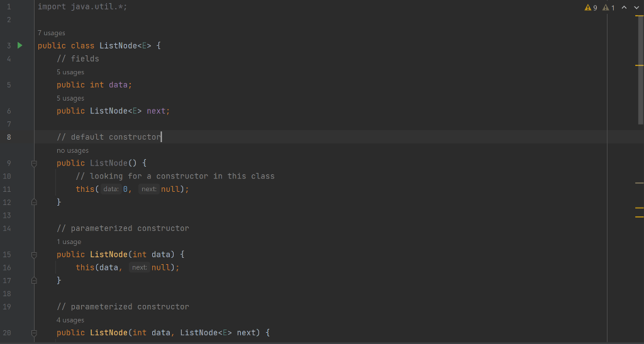The width and height of the screenshot is (644, 344).
Task: Click the 'this' keyword on line 11
Action: [x=85, y=189]
